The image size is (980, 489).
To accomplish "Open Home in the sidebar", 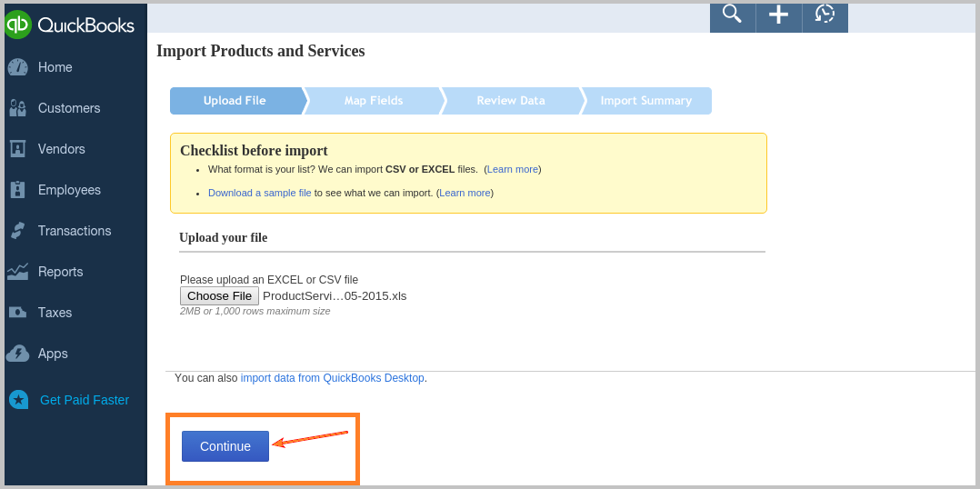I will pyautogui.click(x=55, y=67).
